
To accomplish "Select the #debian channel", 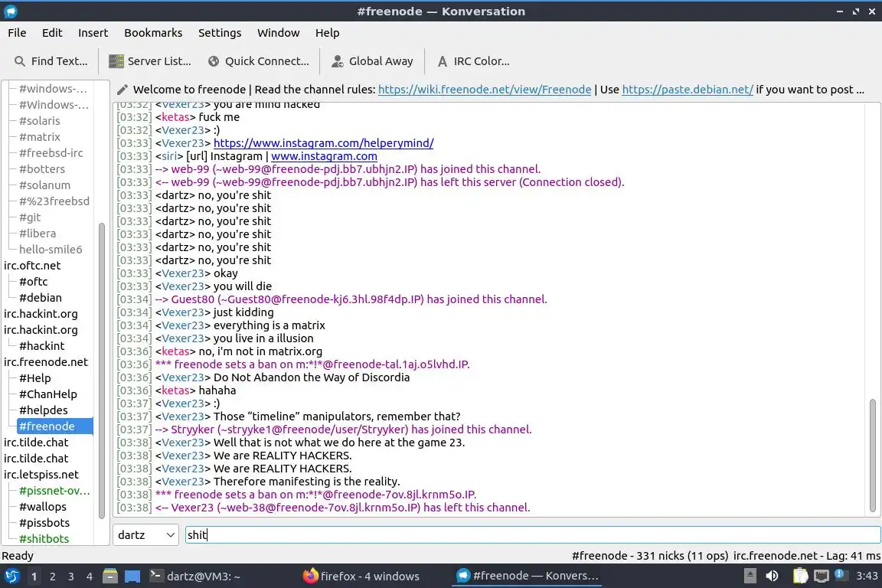I will click(x=40, y=298).
